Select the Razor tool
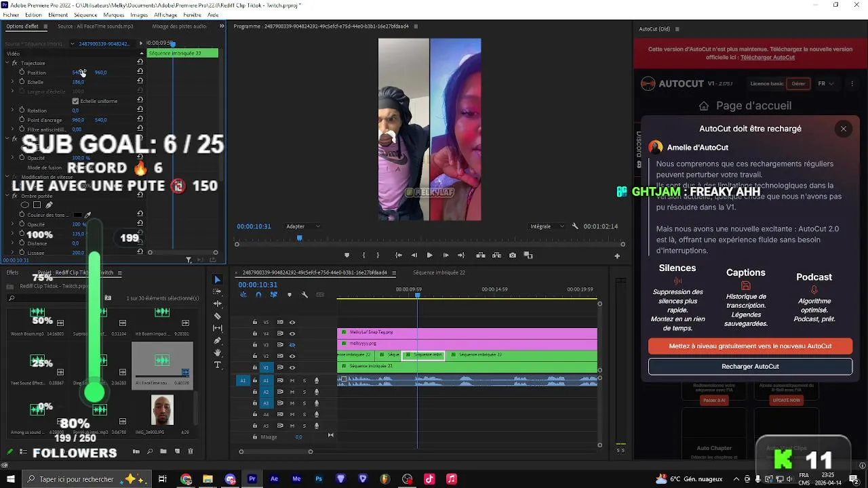 coord(217,317)
